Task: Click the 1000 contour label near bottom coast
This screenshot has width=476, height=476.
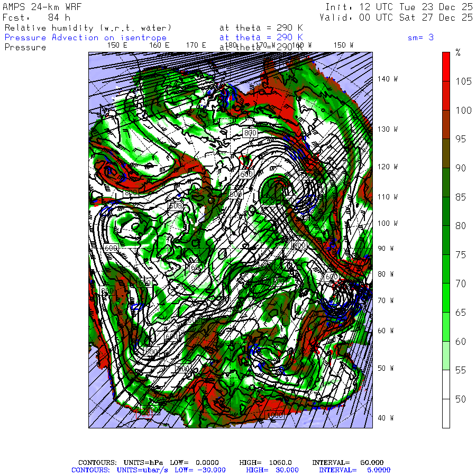Action: [274, 415]
